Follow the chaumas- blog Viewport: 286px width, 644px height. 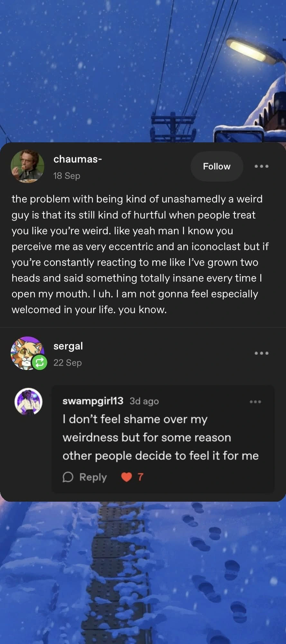coord(217,166)
